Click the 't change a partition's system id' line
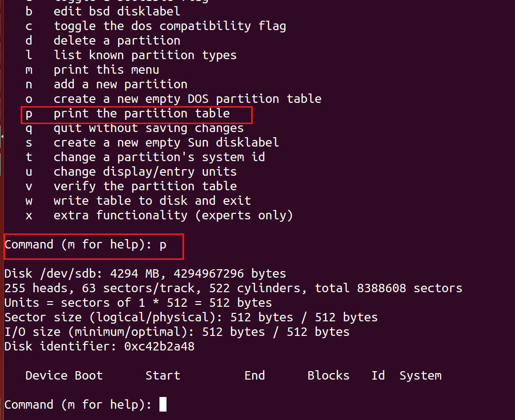The height and width of the screenshot is (420, 515). pos(145,157)
